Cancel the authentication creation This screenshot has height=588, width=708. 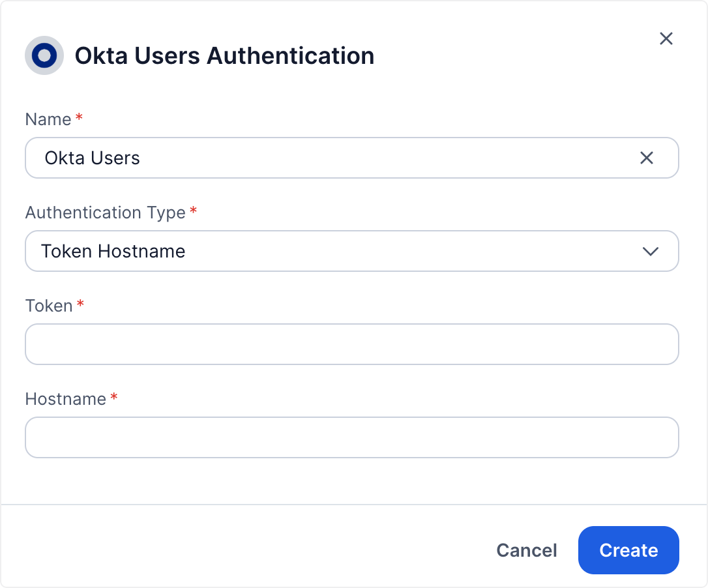(x=527, y=550)
